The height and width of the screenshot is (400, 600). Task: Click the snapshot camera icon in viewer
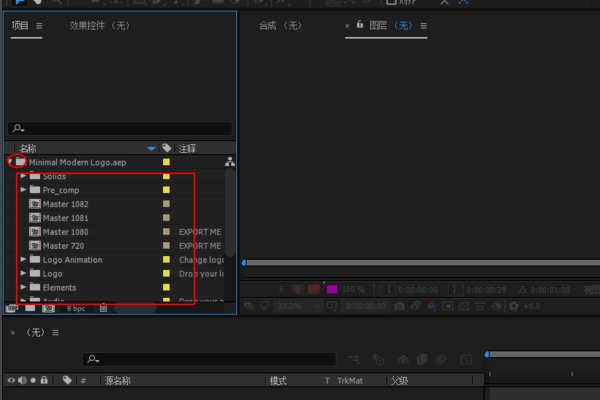click(398, 305)
